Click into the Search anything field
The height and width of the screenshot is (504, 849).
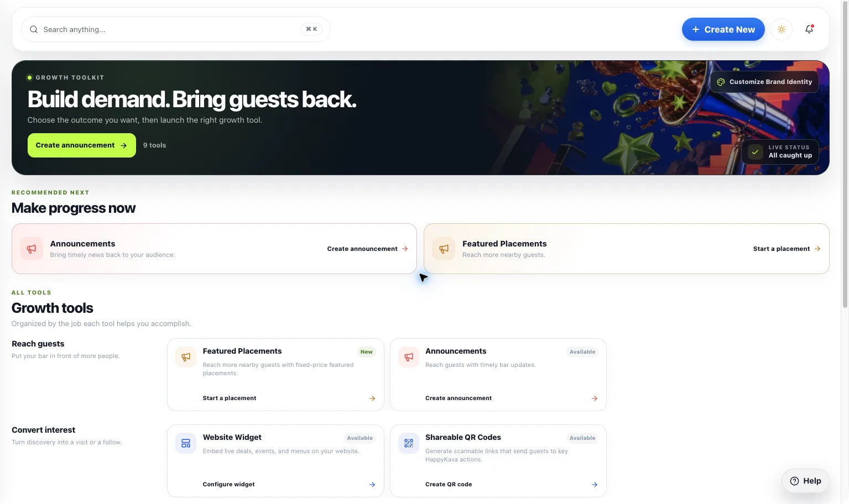pos(176,29)
